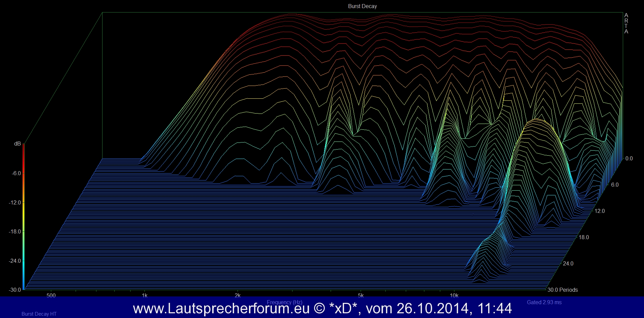Click the 5k frequency tick label
This screenshot has height=318, width=644.
pyautogui.click(x=361, y=295)
